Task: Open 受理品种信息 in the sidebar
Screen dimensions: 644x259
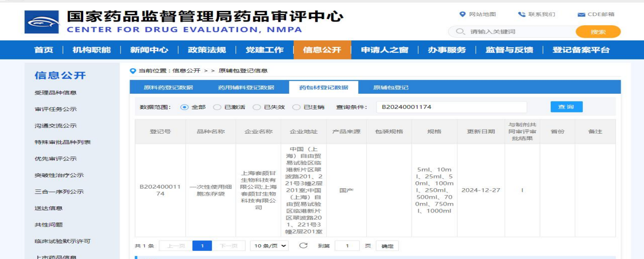Action: pos(56,93)
